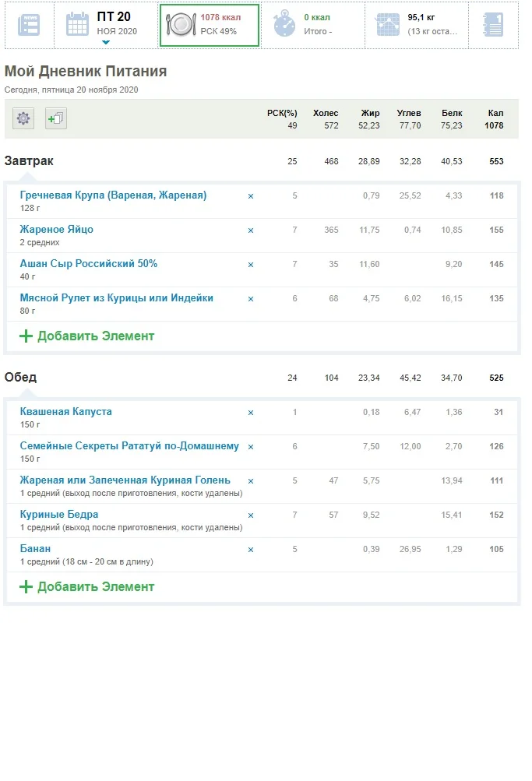
Task: Click the Обед meal heading
Action: coord(20,378)
